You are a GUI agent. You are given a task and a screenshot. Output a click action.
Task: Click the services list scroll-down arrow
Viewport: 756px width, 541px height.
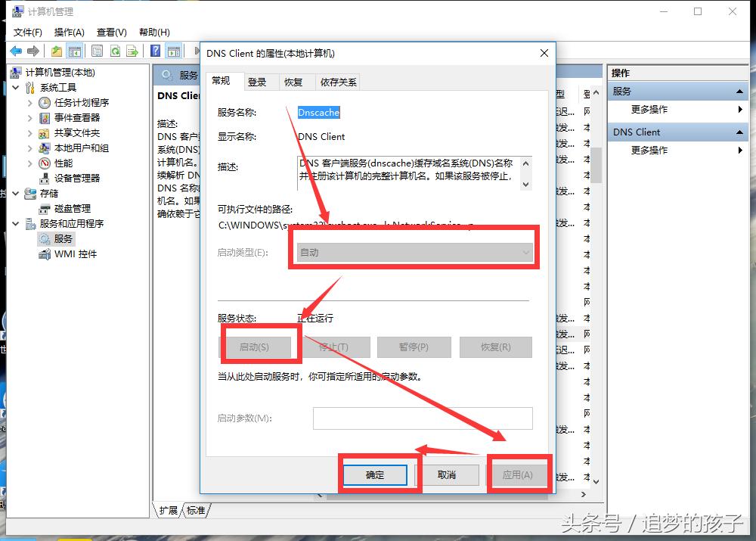pyautogui.click(x=596, y=481)
